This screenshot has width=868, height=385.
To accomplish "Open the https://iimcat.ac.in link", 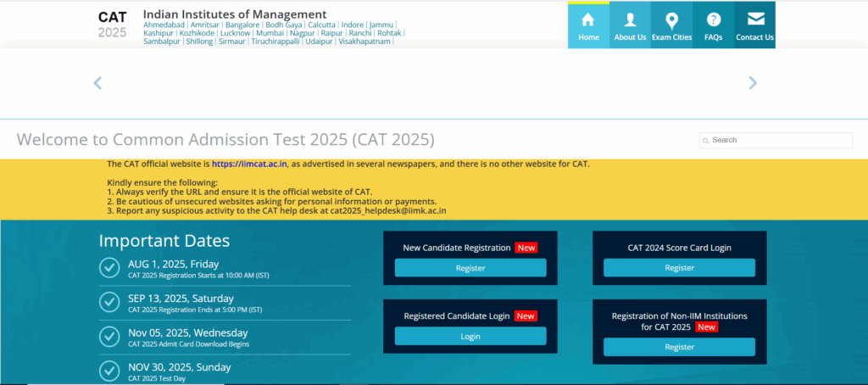I will pyautogui.click(x=249, y=164).
